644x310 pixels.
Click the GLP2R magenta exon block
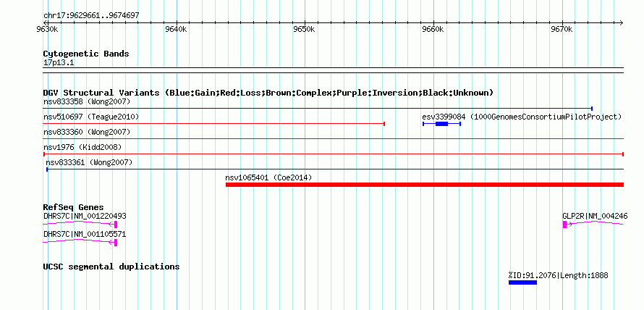point(564,225)
